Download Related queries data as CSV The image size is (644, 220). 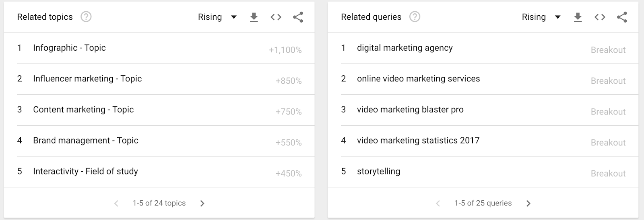(578, 17)
